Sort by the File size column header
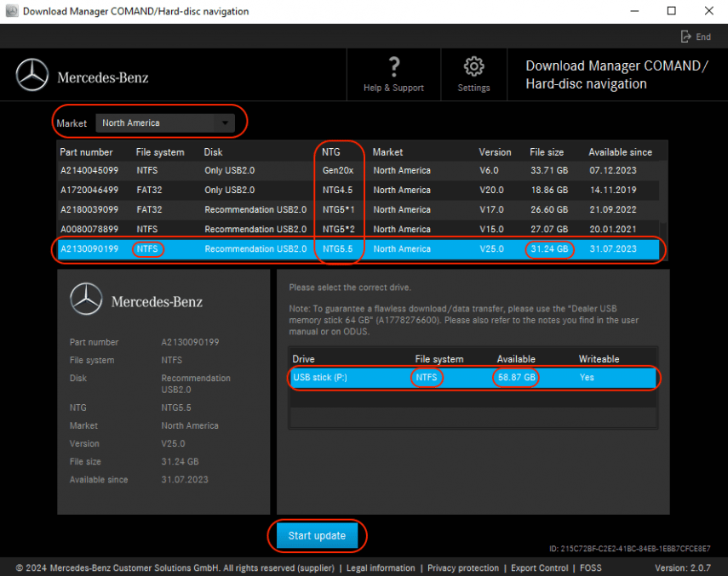Viewport: 728px width, 576px height. pyautogui.click(x=546, y=151)
